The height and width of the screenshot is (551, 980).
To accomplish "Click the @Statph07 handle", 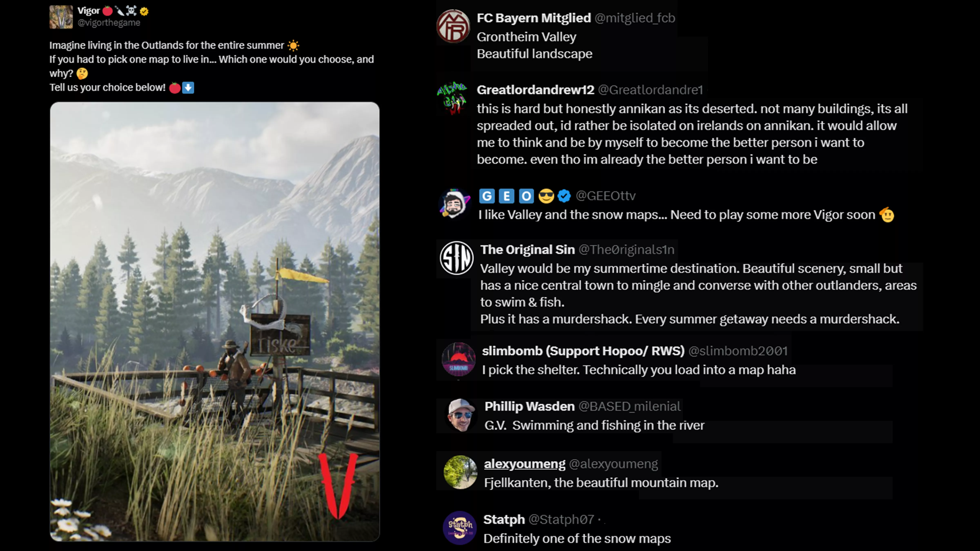I will tap(561, 519).
